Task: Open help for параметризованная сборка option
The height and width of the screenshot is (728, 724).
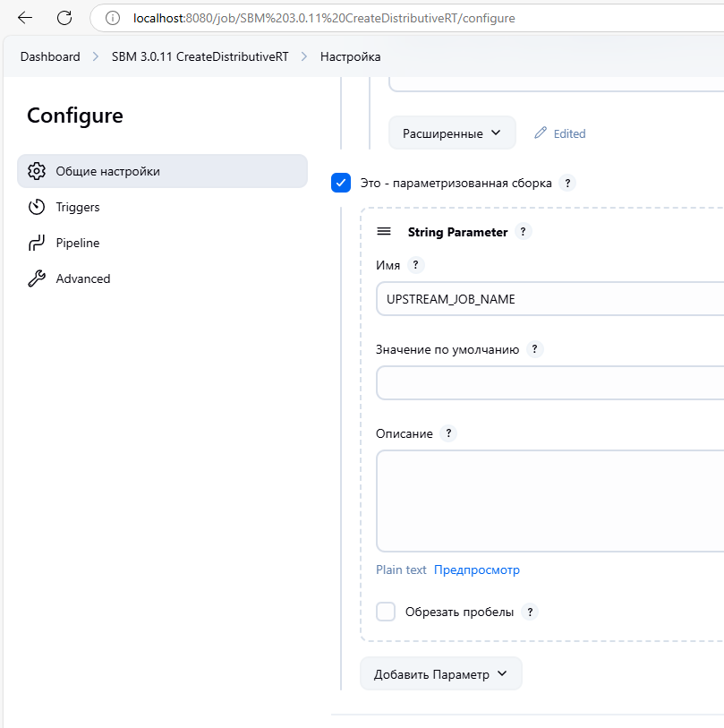Action: 566,183
